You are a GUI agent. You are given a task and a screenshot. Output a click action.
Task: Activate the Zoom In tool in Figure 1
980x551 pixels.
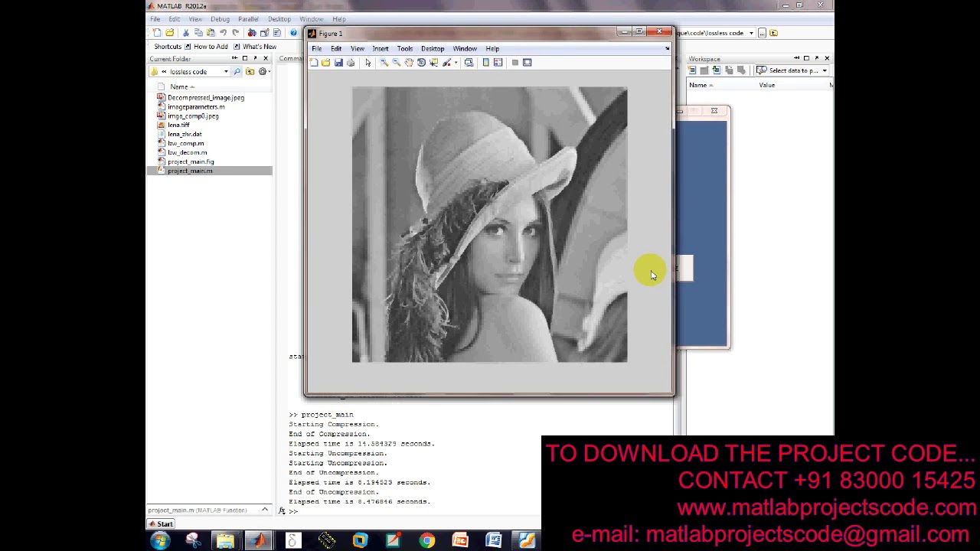point(384,63)
